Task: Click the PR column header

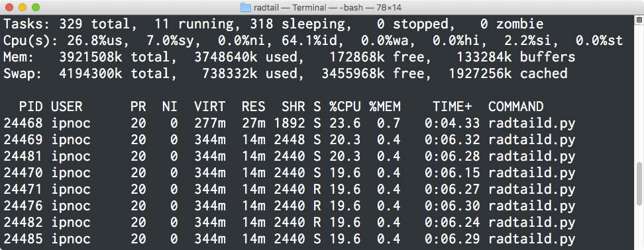Action: [138, 106]
